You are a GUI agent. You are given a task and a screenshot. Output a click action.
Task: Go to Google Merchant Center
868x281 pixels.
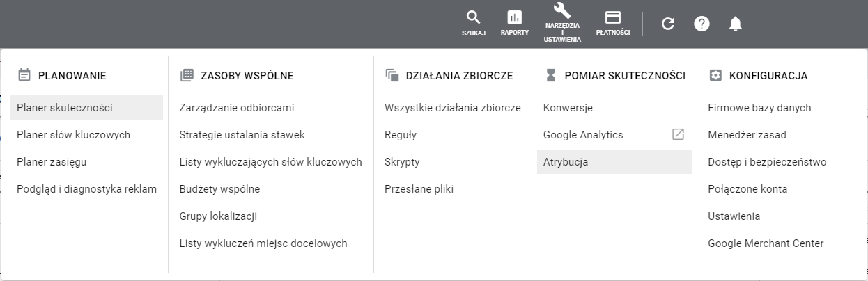pyautogui.click(x=766, y=243)
